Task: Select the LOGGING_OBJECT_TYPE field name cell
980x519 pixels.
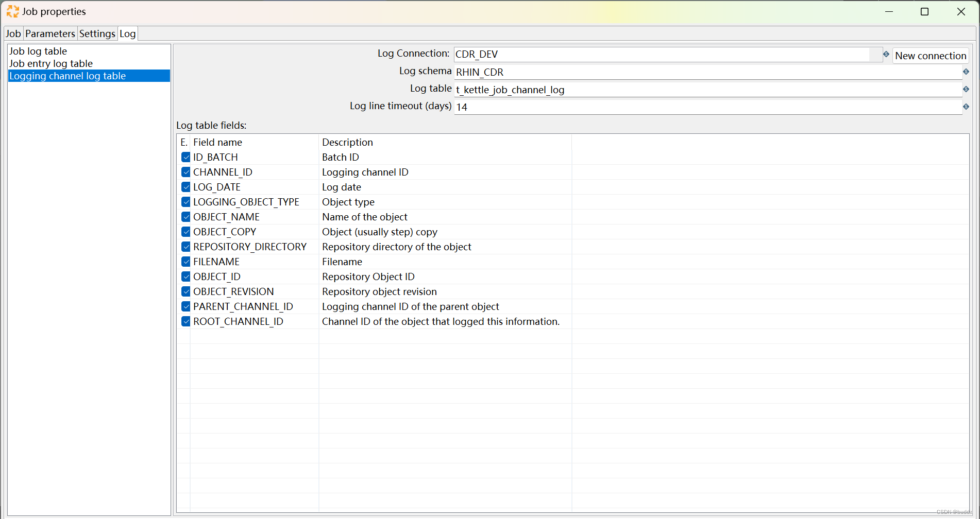Action: pyautogui.click(x=255, y=202)
